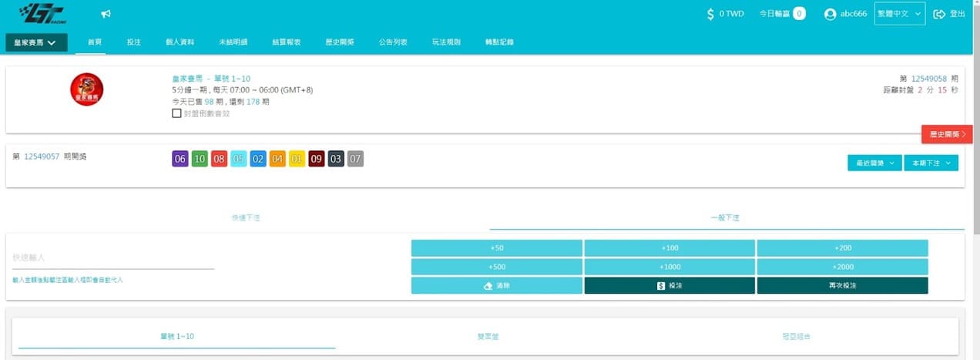Click the dark 投注 bet button

[670, 285]
